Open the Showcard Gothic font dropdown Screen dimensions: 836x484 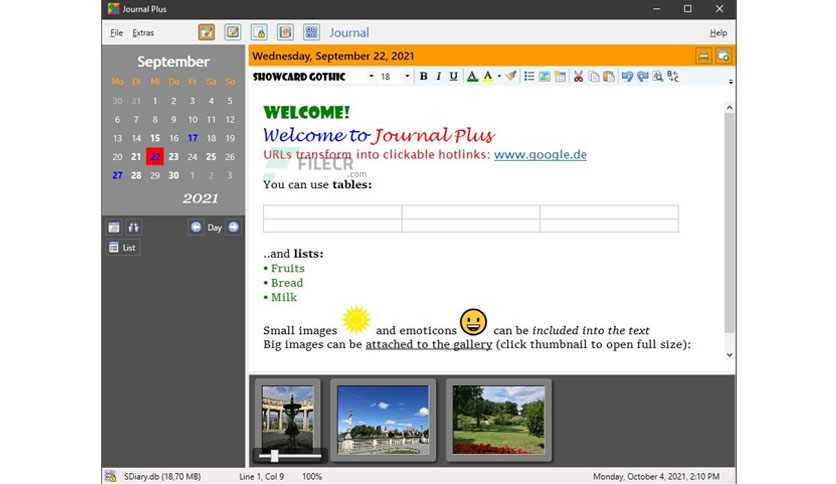[x=371, y=76]
